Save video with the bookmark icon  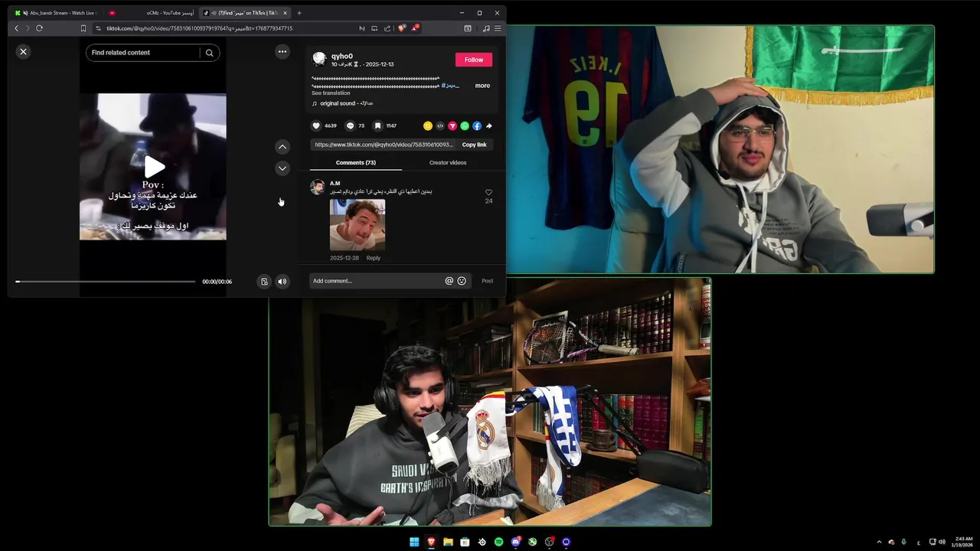coord(377,126)
